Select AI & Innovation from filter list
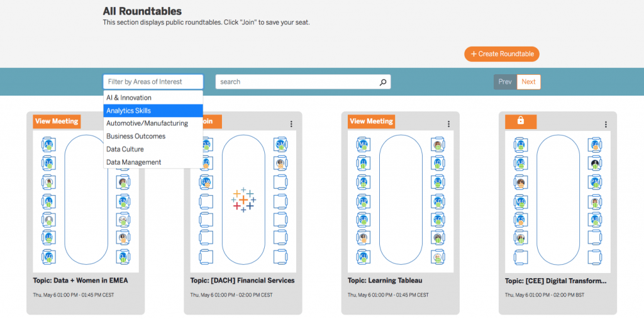This screenshot has width=644, height=319. [x=129, y=98]
